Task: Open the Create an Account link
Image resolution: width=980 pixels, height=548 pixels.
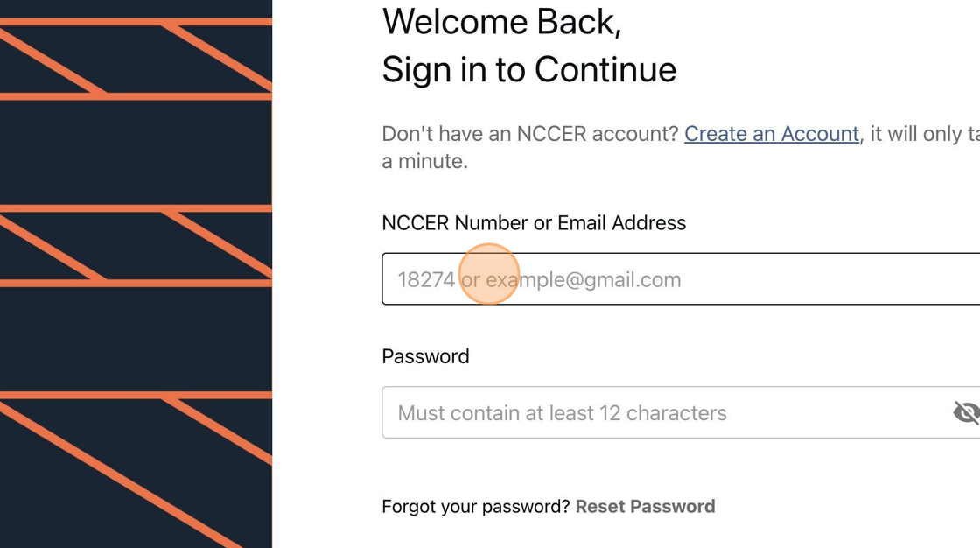Action: click(772, 134)
